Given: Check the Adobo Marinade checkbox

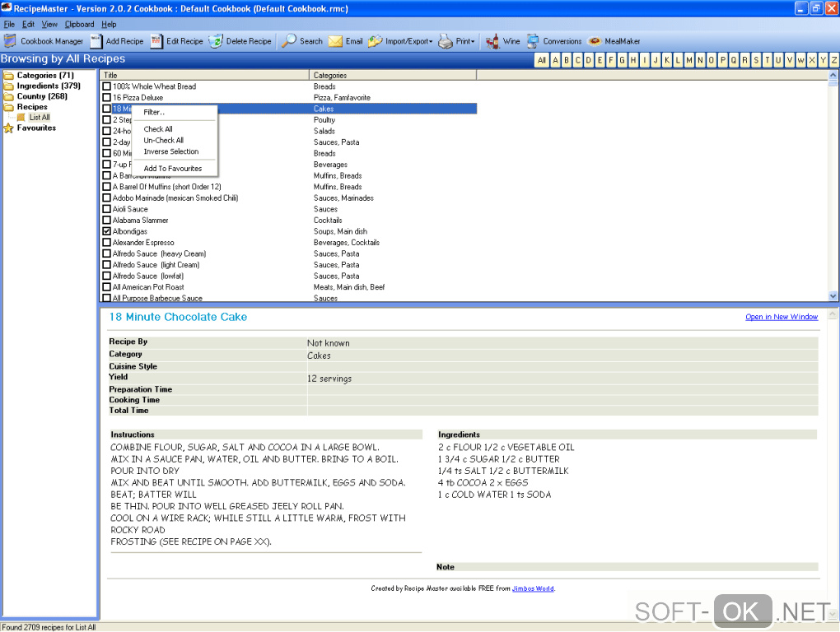Looking at the screenshot, I should 106,198.
